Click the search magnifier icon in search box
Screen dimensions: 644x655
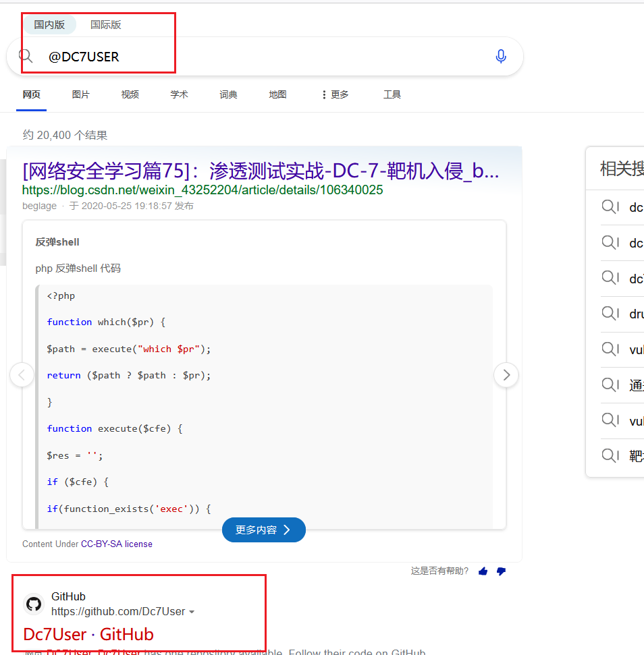(x=26, y=56)
